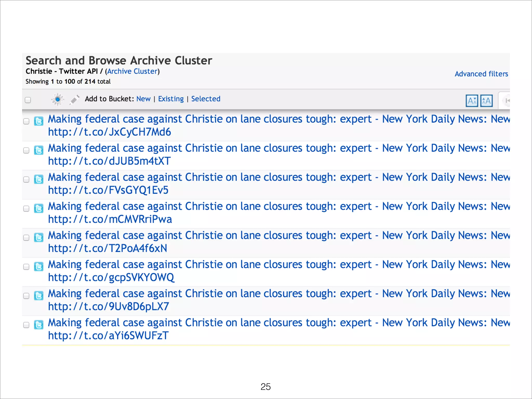Add to a New bucket
The image size is (532, 399).
(x=143, y=99)
